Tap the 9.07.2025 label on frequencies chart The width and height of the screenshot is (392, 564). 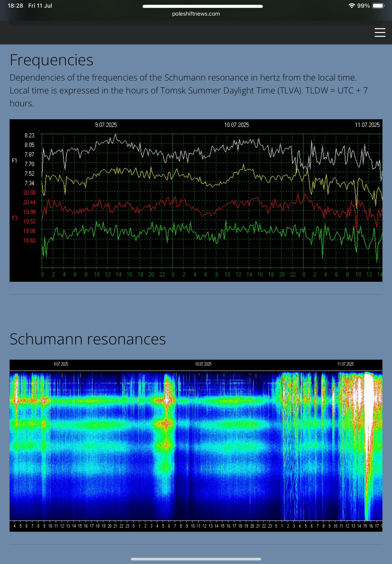(106, 125)
